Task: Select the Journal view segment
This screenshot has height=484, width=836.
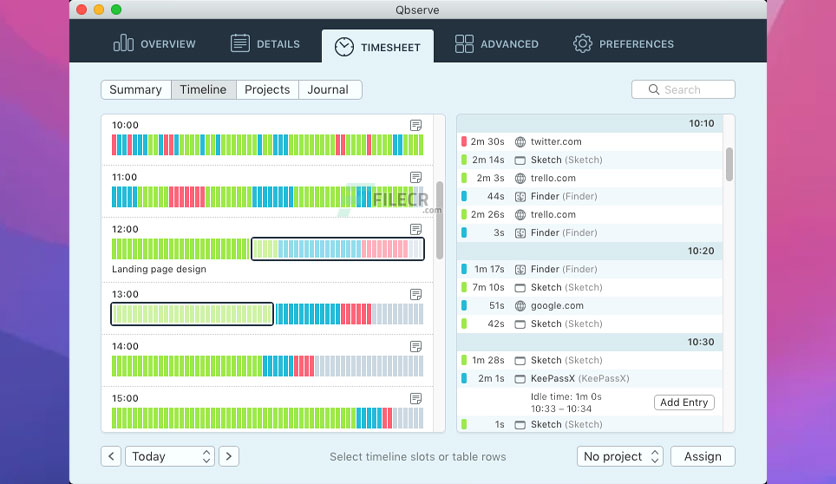Action: (328, 90)
